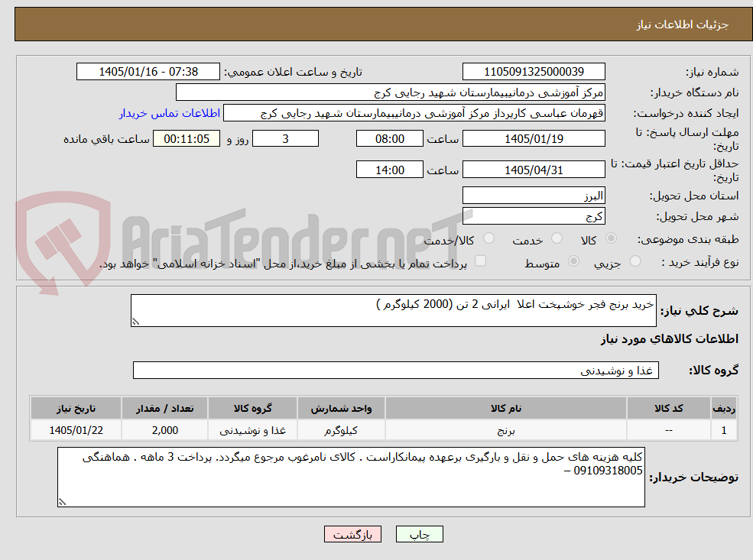This screenshot has width=753, height=560.
Task: Click the code cell showing --
Action: click(x=668, y=430)
